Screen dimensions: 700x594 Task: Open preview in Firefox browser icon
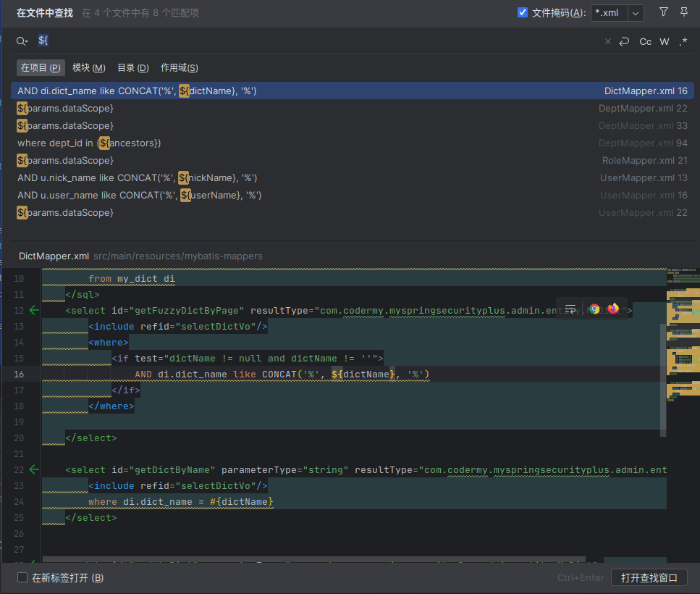click(x=613, y=309)
